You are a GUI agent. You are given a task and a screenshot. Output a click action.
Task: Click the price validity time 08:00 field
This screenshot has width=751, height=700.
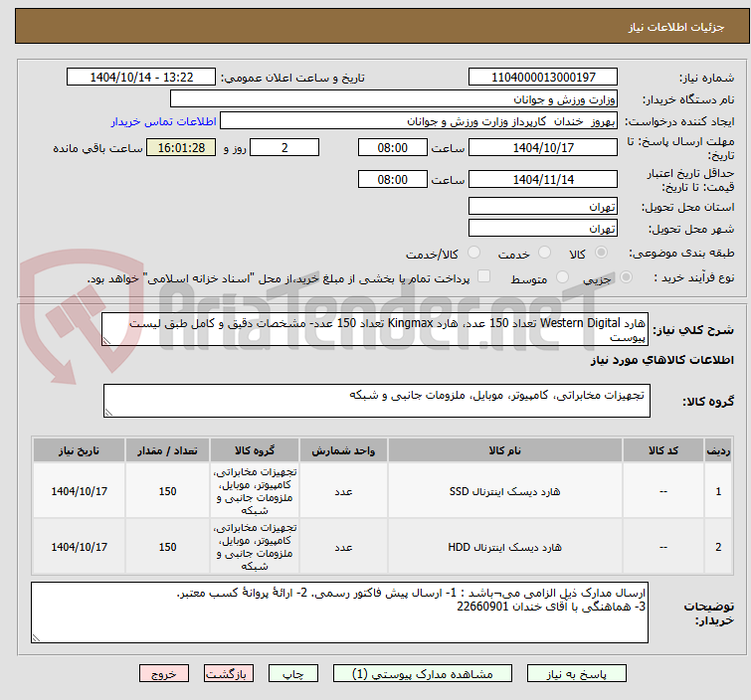(392, 180)
